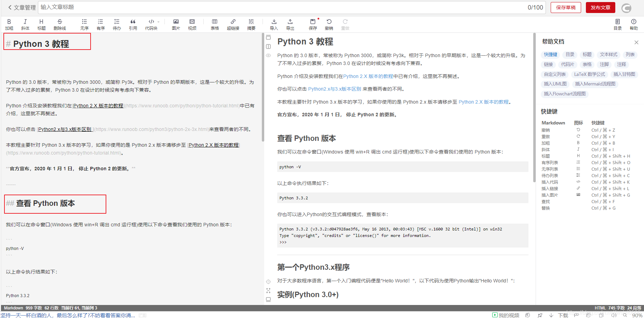The image size is (644, 319).
Task: Open the 表格 tab in help panel
Action: point(587,64)
